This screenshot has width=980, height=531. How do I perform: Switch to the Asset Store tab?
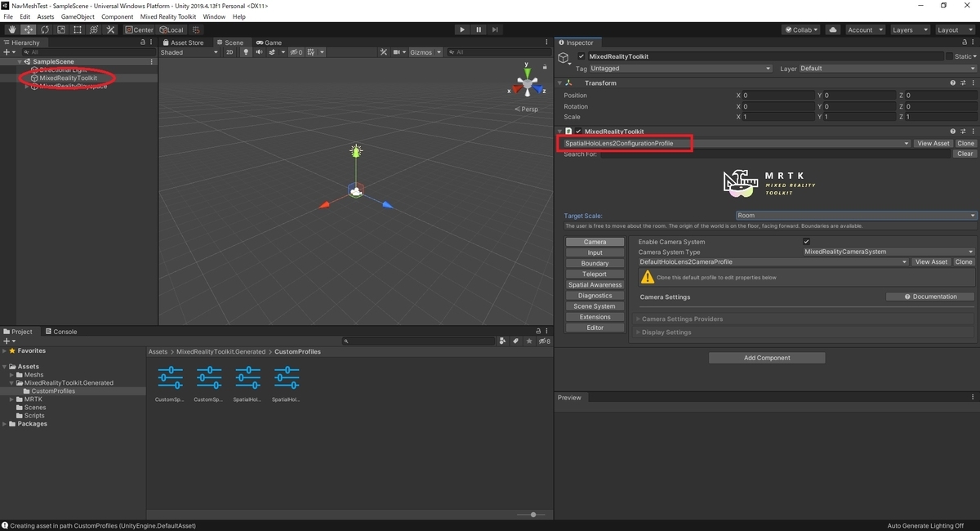(x=183, y=42)
